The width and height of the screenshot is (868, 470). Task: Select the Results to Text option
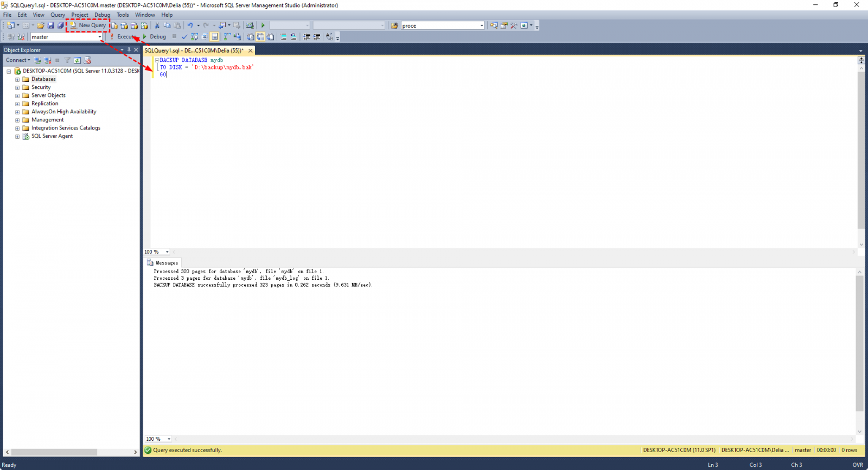(x=250, y=37)
